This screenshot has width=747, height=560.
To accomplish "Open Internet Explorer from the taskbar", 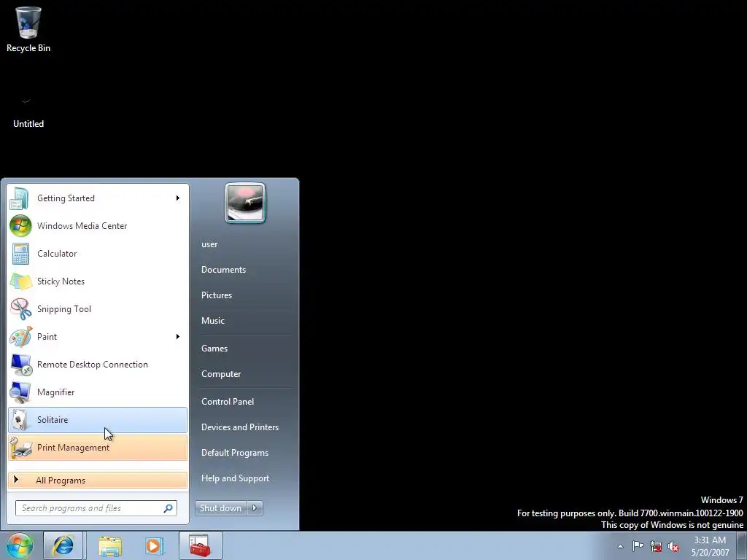I will (63, 545).
